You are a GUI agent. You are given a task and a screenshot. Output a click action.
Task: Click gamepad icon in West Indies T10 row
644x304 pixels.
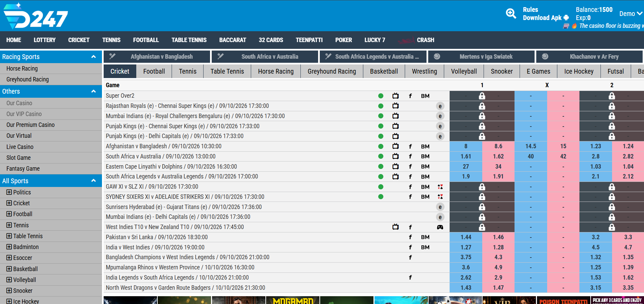(x=440, y=227)
